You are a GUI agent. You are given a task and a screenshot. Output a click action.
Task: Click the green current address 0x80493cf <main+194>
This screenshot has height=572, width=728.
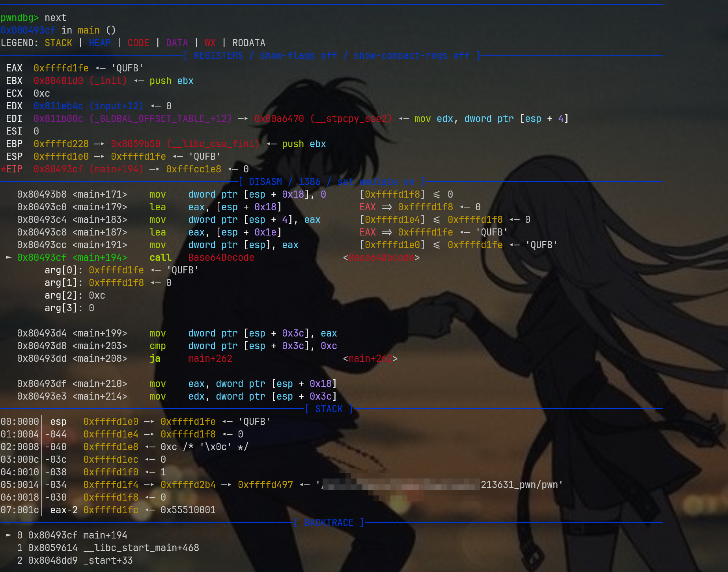click(x=72, y=258)
